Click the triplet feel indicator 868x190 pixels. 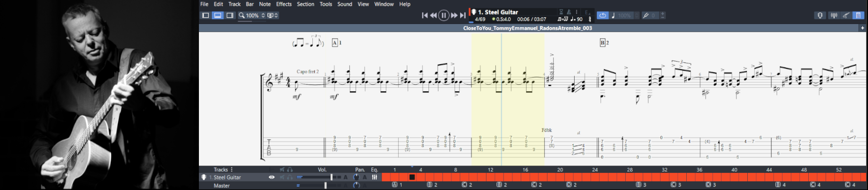coord(563,19)
